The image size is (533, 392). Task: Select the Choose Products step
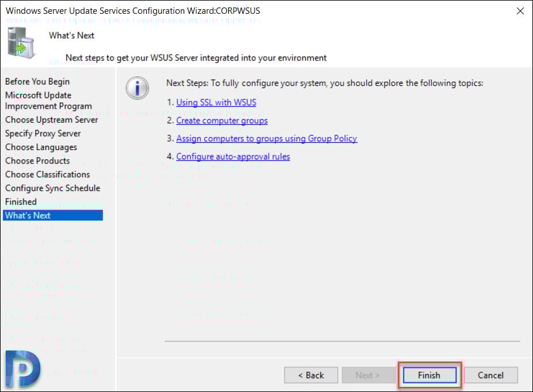click(37, 161)
